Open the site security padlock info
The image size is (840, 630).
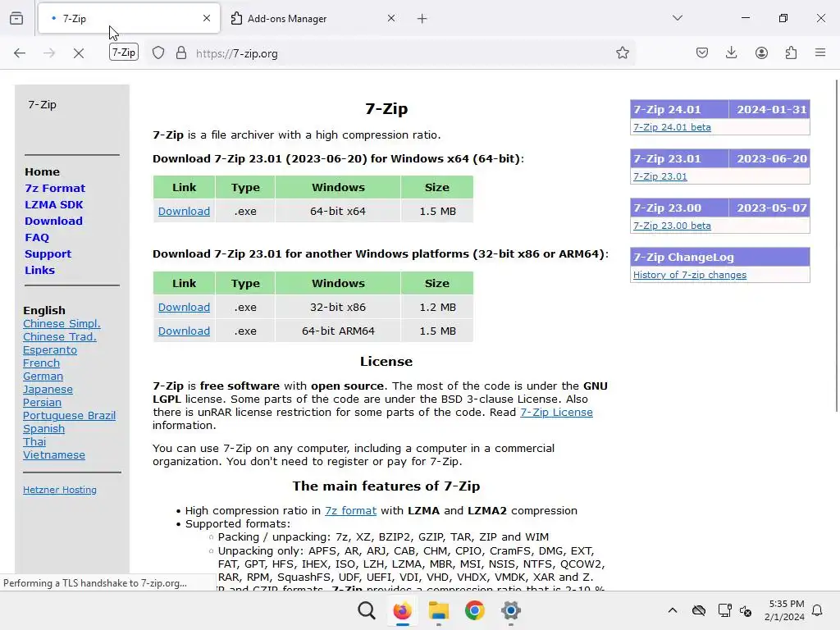pos(181,53)
